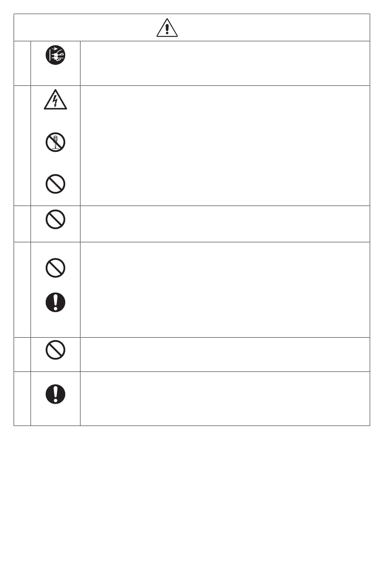Click narrow left cell of the lightning triangle row
The width and height of the screenshot is (392, 563).
tap(22, 145)
